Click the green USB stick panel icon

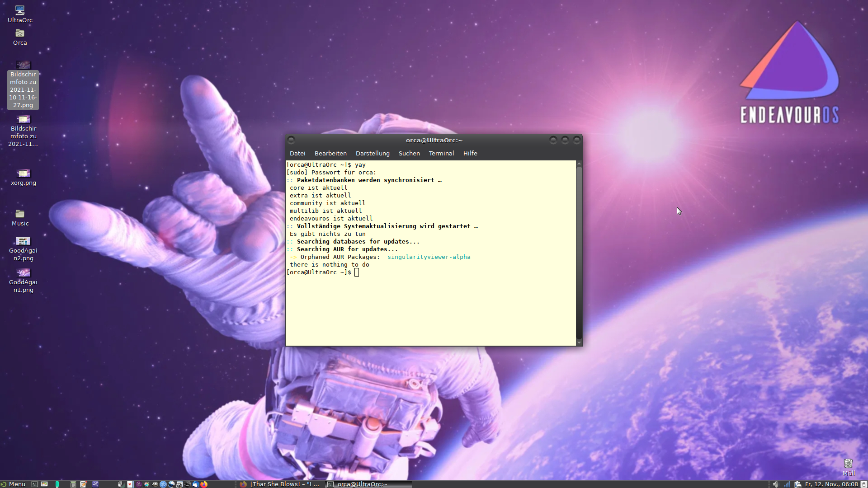tap(57, 484)
